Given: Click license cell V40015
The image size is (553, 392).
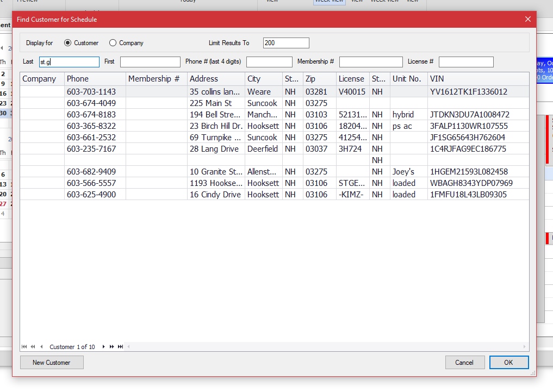Looking at the screenshot, I should pos(352,92).
